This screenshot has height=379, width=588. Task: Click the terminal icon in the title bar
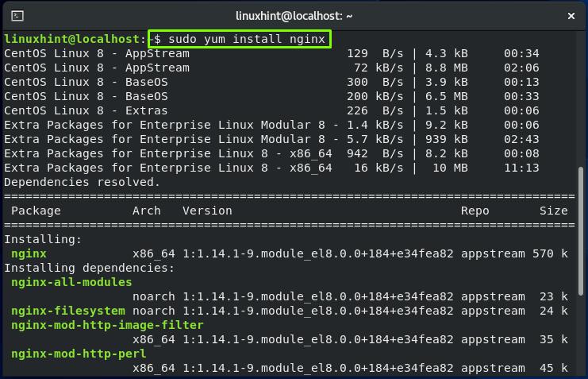[x=17, y=16]
